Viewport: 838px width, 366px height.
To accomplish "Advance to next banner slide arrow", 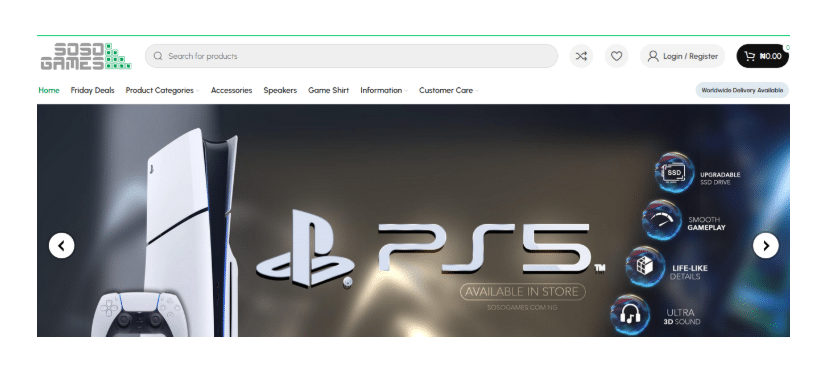I will pyautogui.click(x=765, y=246).
